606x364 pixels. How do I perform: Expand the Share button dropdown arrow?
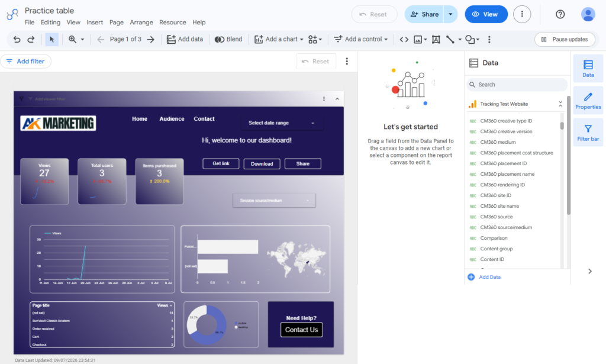point(450,14)
